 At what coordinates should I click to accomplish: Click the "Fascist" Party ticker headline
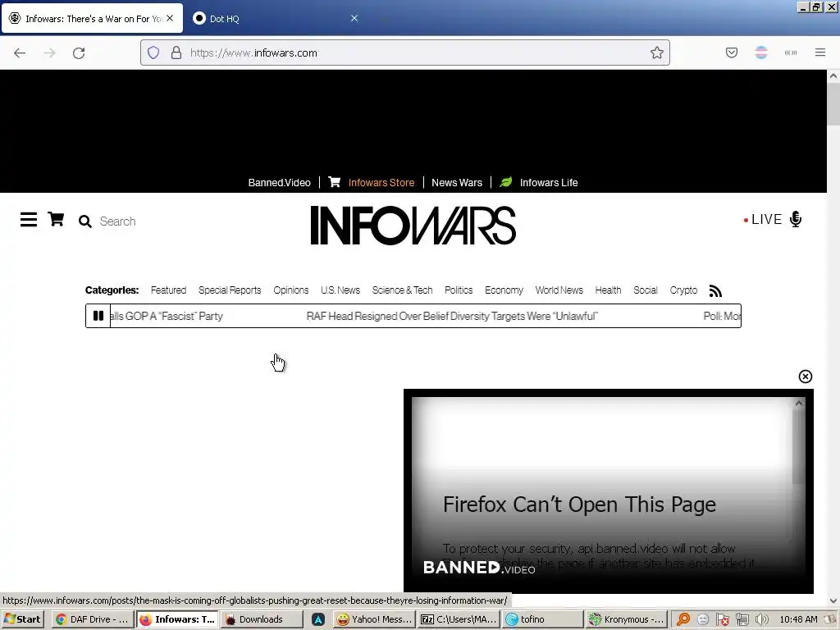pyautogui.click(x=167, y=316)
